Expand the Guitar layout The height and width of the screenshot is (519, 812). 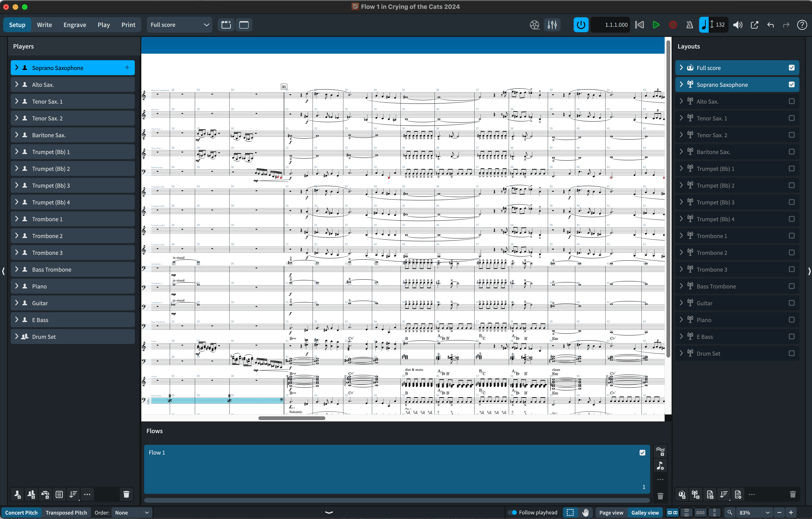pyautogui.click(x=681, y=303)
